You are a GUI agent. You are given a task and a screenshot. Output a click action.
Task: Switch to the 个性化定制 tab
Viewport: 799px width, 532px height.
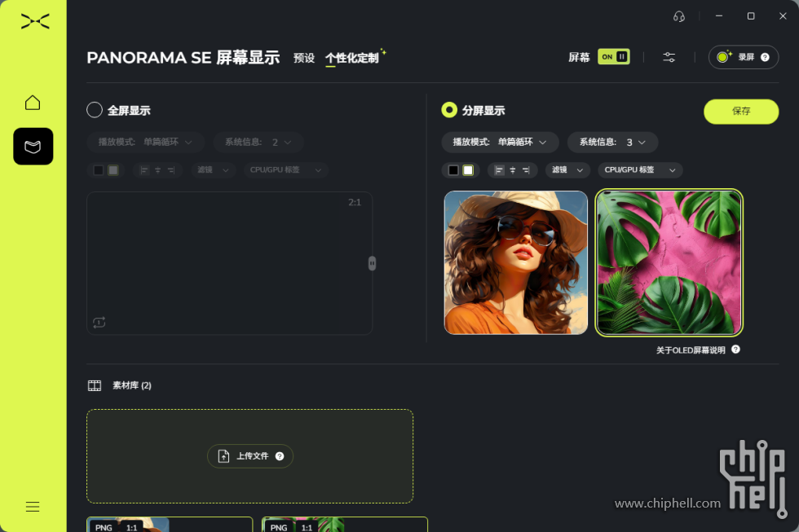tap(352, 58)
